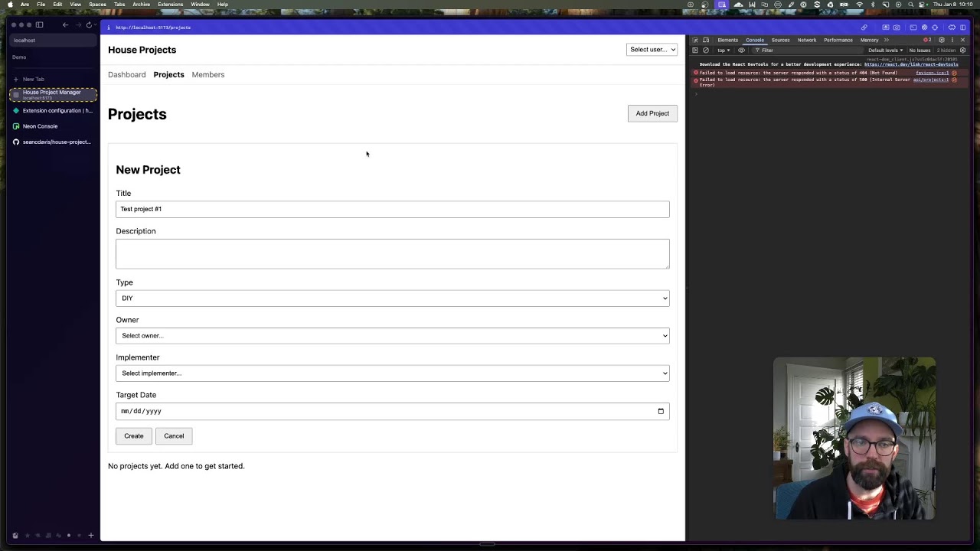This screenshot has width=980, height=551.
Task: Click the 'No Issues' console indicator
Action: pos(920,51)
